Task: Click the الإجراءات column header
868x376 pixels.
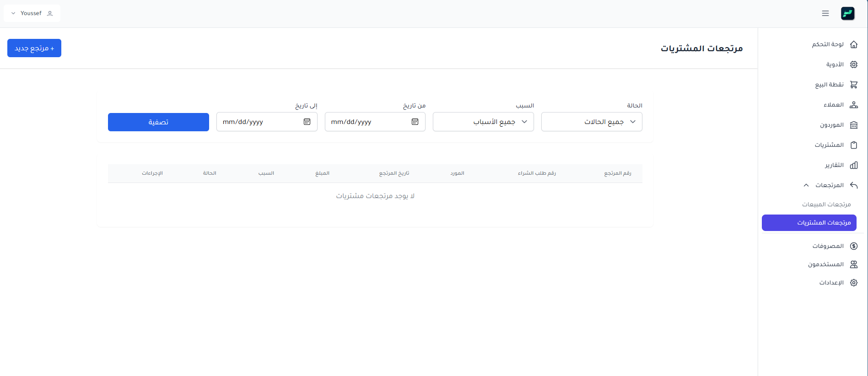Action: [152, 173]
